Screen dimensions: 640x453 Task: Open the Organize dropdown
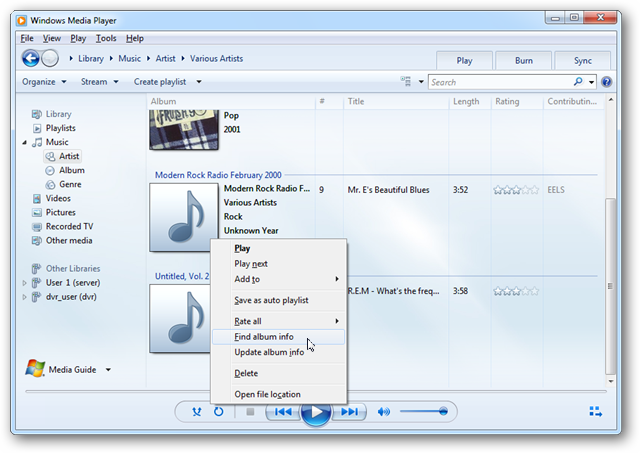click(x=44, y=82)
